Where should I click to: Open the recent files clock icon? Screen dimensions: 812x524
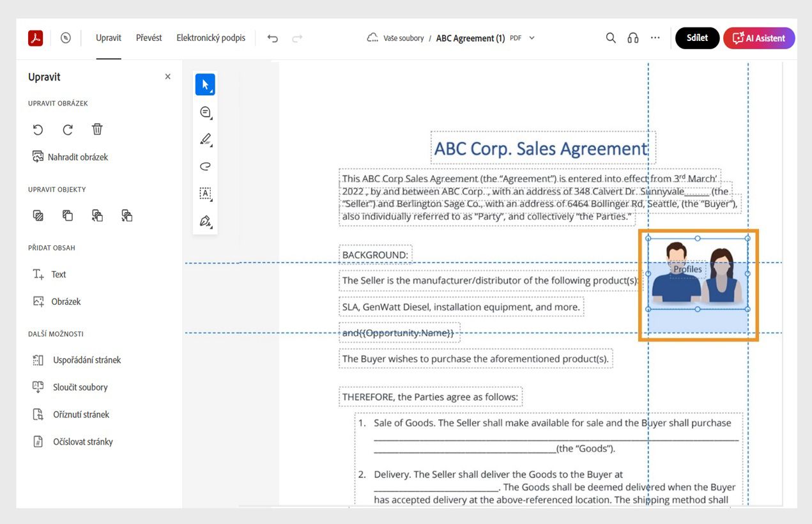point(66,38)
